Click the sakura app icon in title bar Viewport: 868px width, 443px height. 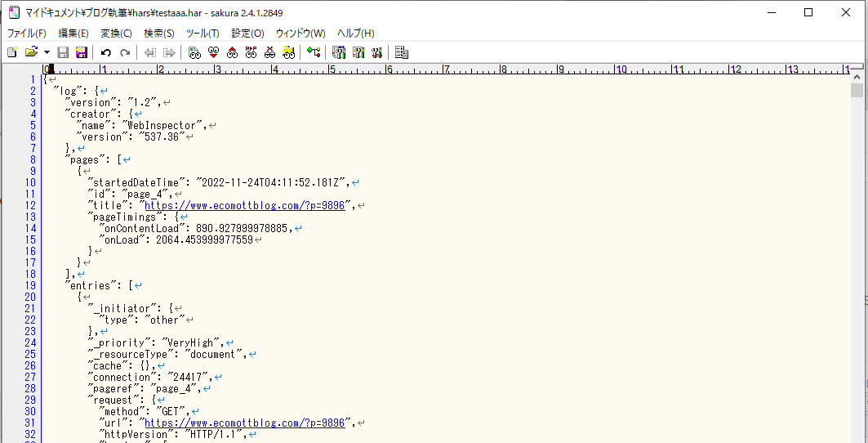[15, 13]
